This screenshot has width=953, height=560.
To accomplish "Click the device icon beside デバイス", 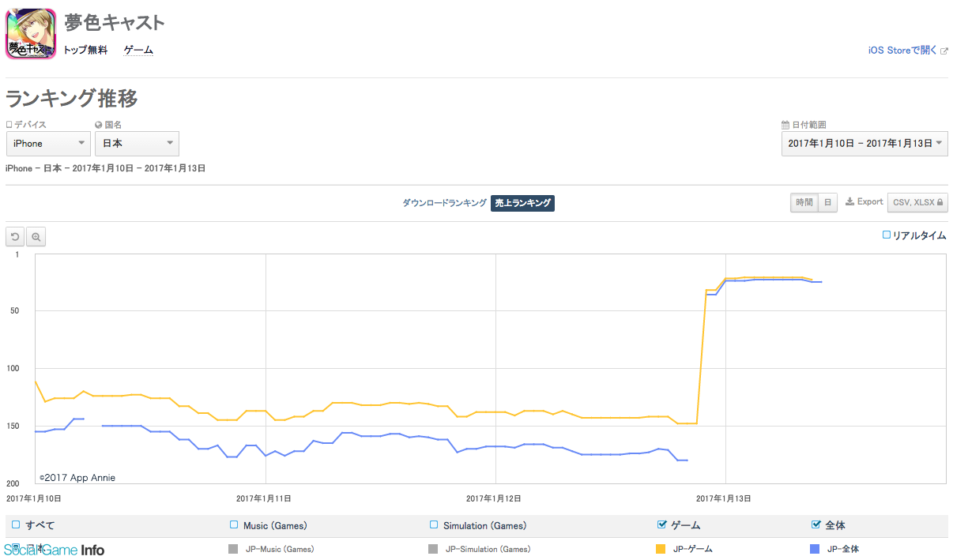I will point(9,125).
